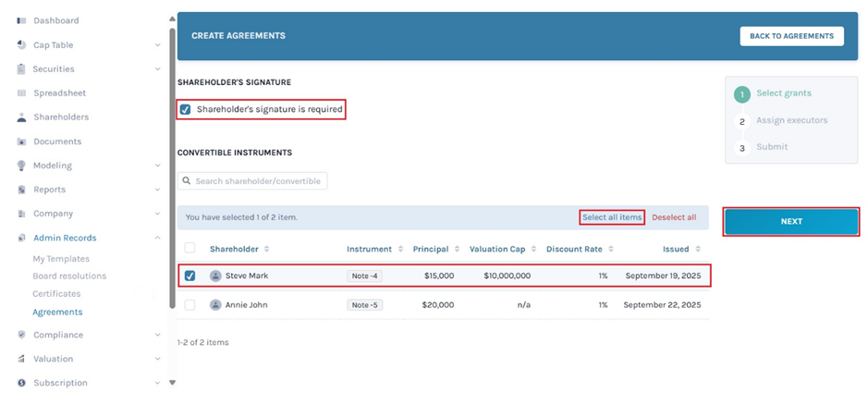Click the Shareholders person icon
The height and width of the screenshot is (393, 868).
[x=21, y=117]
